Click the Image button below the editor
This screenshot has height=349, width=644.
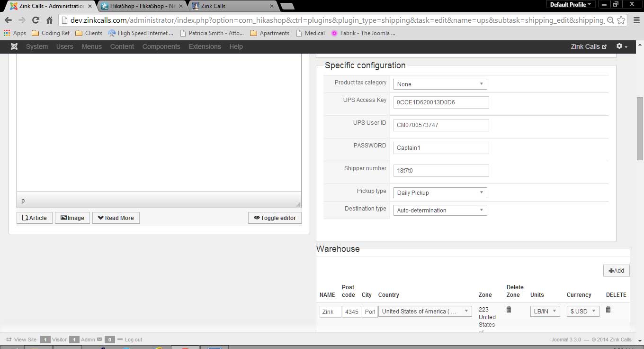(72, 218)
